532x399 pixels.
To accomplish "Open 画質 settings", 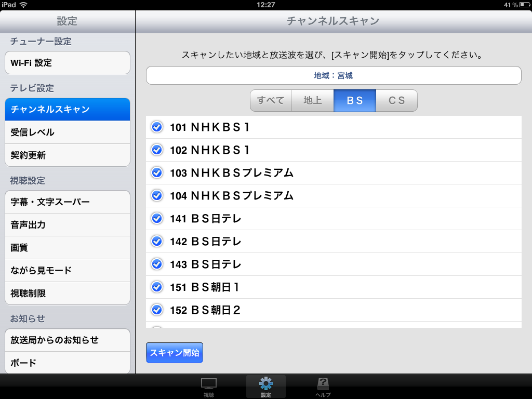I will point(68,248).
